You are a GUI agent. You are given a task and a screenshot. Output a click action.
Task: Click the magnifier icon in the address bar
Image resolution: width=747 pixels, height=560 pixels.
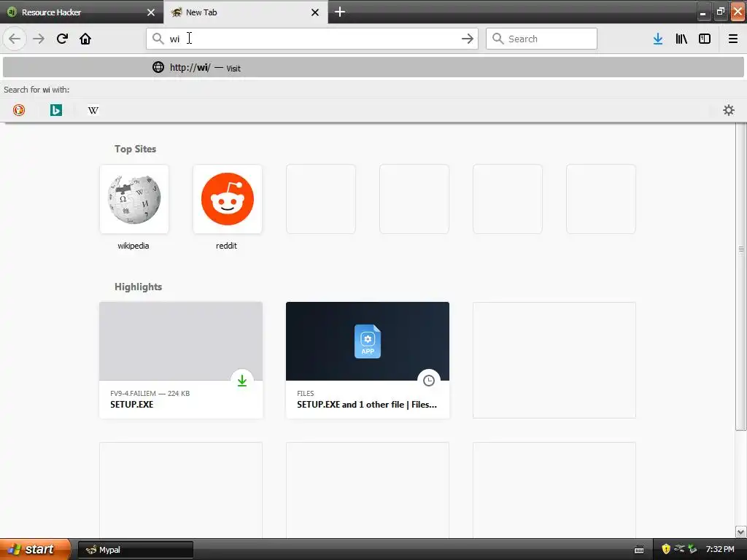[x=158, y=39]
